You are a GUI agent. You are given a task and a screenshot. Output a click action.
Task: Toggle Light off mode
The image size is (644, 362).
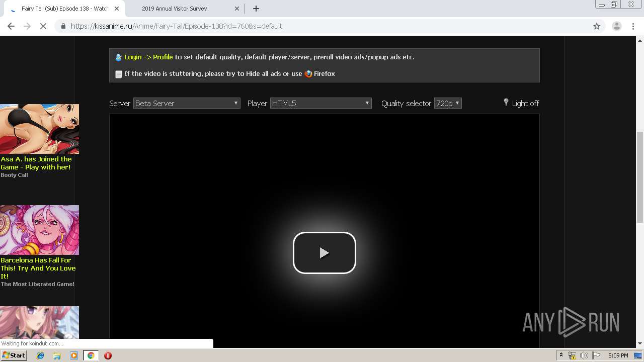[x=525, y=103]
